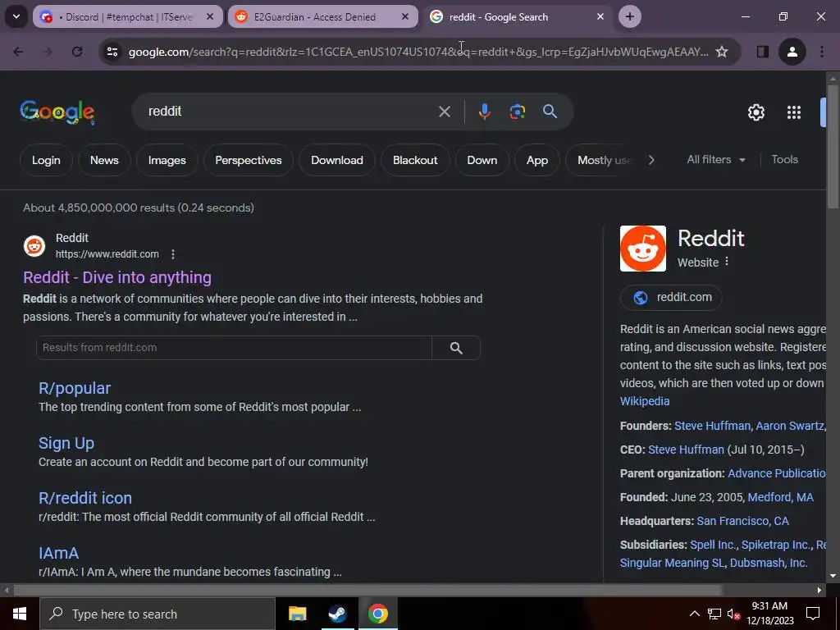Select the Download filter chip
840x630 pixels.
click(x=337, y=160)
